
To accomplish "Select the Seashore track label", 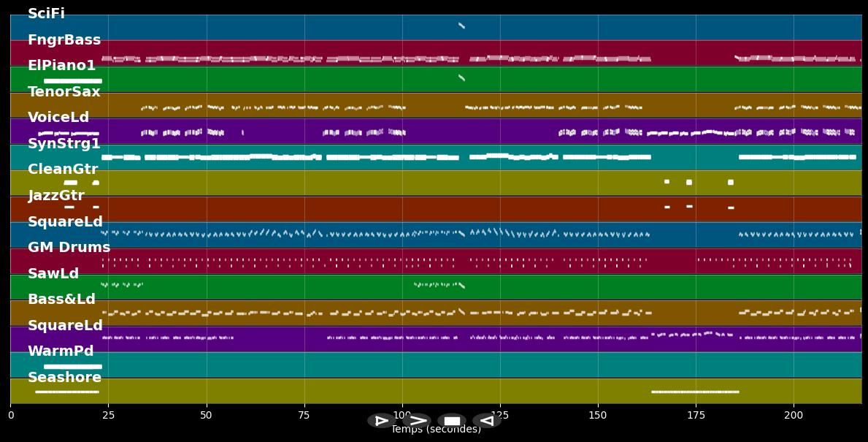I will pos(64,378).
